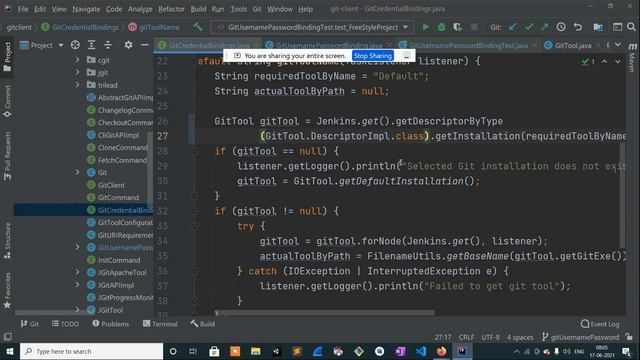Open Firefox from the taskbar
The width and height of the screenshot is (640, 360).
coord(441,351)
